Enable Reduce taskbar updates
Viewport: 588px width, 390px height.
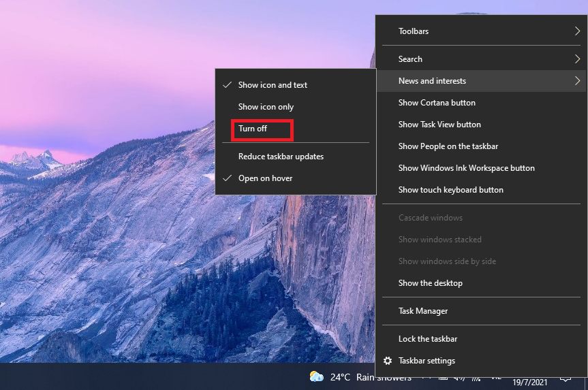coord(296,157)
